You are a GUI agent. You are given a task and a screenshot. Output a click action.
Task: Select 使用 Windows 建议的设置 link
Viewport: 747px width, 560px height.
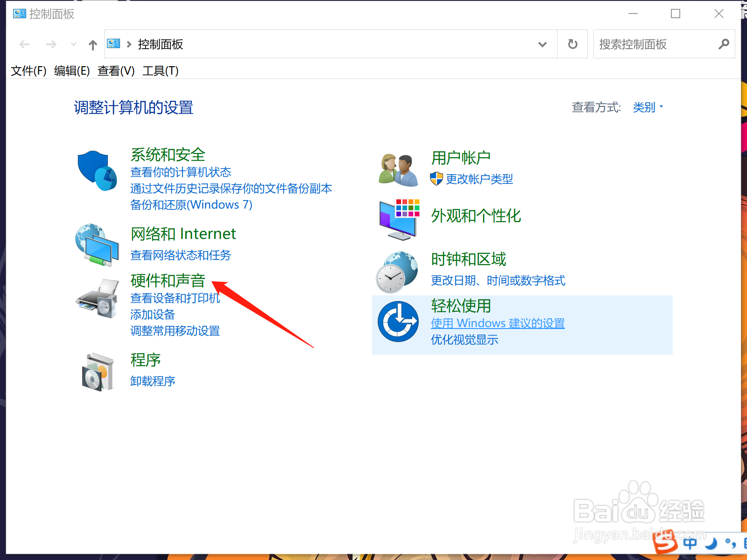pos(497,322)
